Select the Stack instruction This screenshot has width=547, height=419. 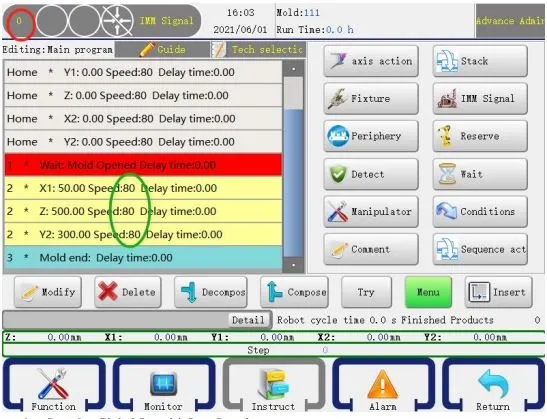coord(480,61)
